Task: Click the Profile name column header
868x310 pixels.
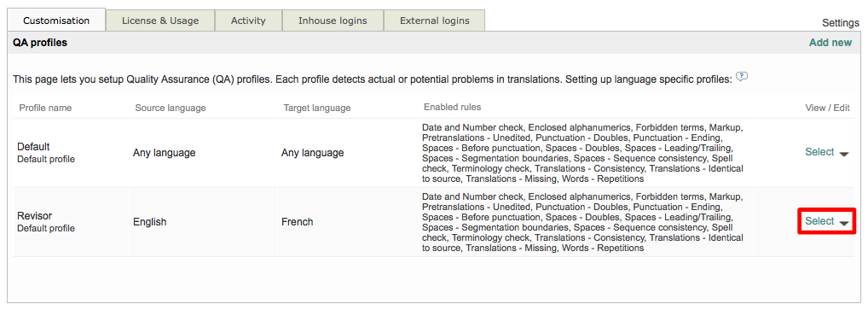Action: coord(45,108)
